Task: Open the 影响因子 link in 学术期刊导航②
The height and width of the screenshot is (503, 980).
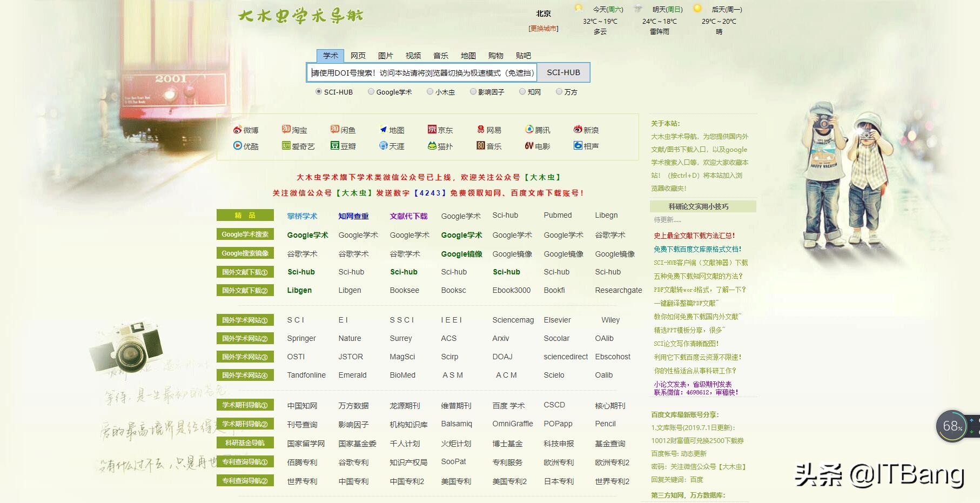Action: [354, 425]
